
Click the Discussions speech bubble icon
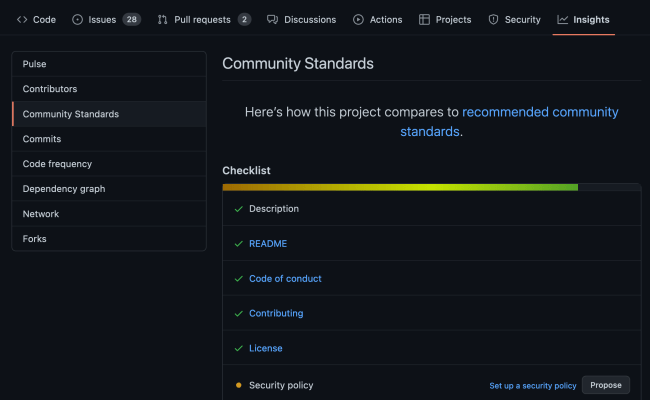click(x=272, y=19)
